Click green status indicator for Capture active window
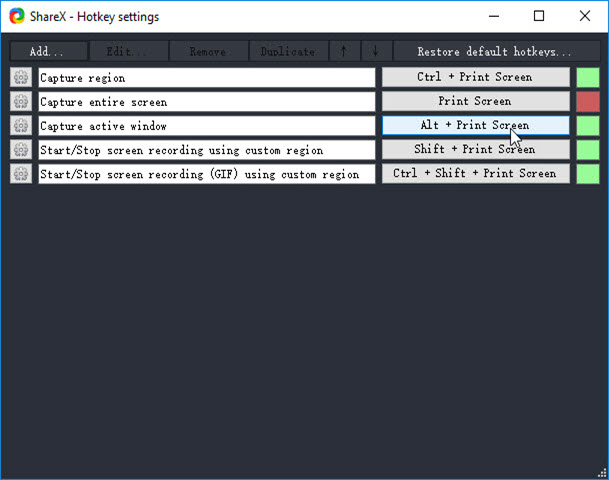Viewport: 609px width, 480px height. 588,125
